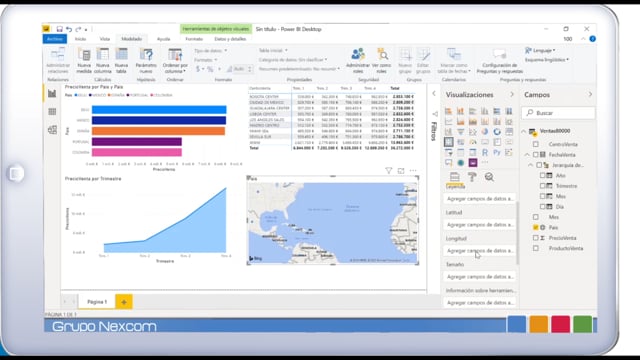Open the Ordenar por columna dropdown
Image resolution: width=640 pixels, height=360 pixels.
pyautogui.click(x=175, y=60)
